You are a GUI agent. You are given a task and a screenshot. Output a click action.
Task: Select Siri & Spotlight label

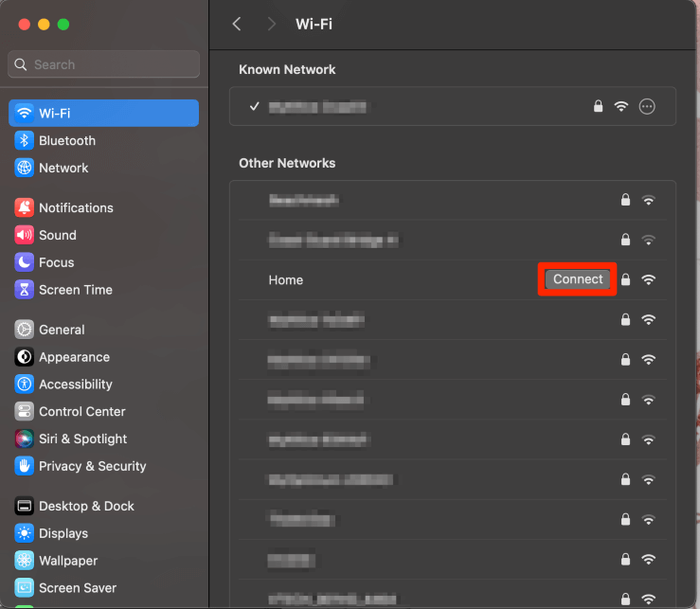(x=82, y=439)
